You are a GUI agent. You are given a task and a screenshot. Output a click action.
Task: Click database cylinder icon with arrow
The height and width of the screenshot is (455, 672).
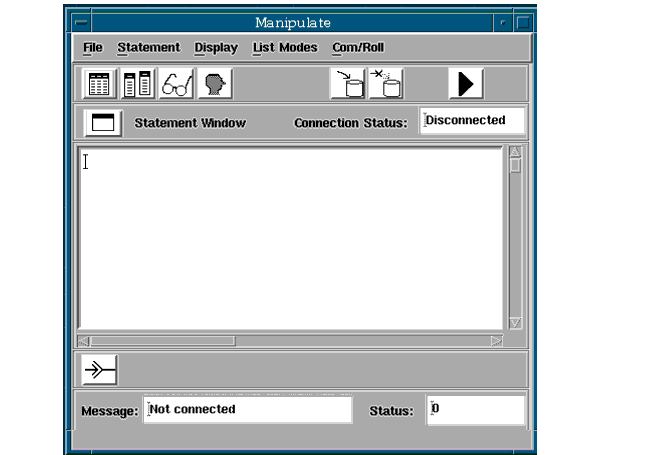coord(348,84)
